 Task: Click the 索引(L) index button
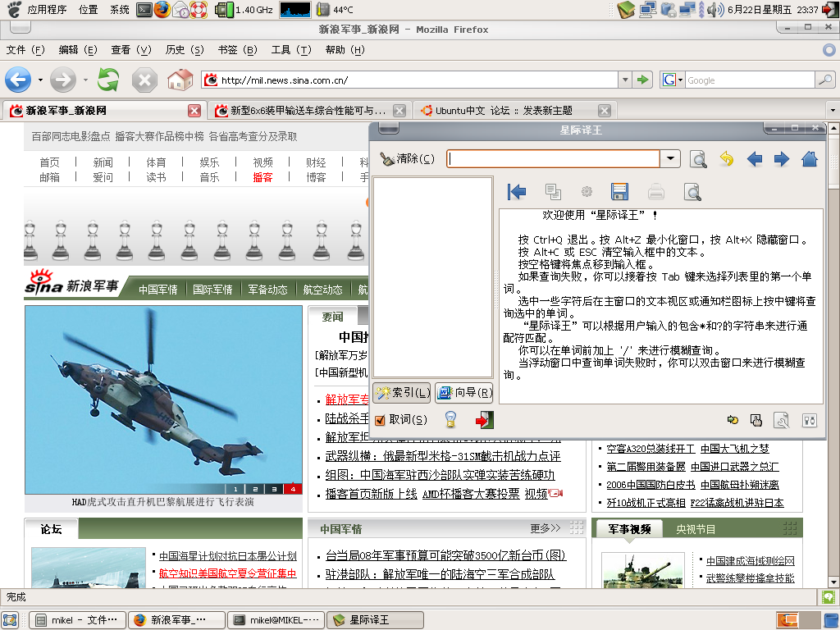pyautogui.click(x=402, y=393)
